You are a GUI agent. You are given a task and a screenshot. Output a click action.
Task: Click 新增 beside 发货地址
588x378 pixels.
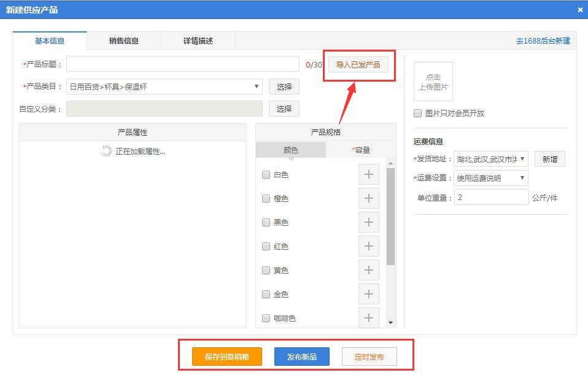[x=550, y=159]
